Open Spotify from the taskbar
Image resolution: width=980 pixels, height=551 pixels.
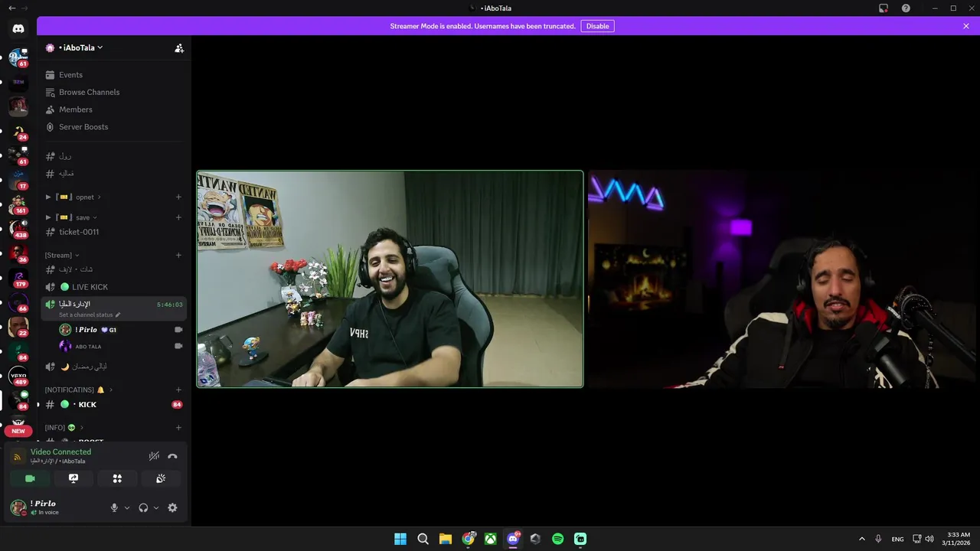click(x=557, y=539)
